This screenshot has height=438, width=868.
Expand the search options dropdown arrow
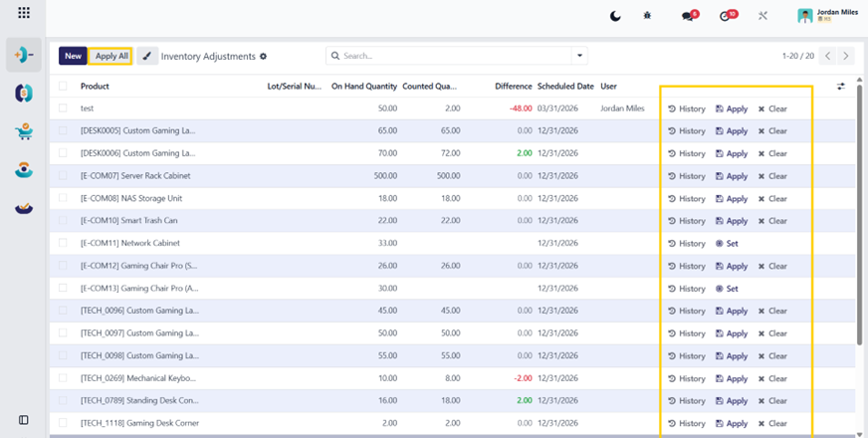579,56
